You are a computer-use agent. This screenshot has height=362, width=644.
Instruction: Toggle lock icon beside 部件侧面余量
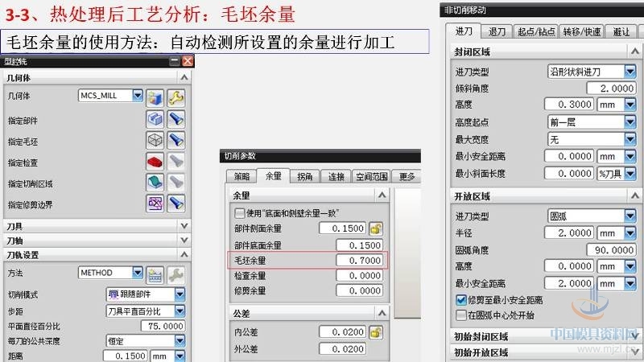(x=376, y=228)
